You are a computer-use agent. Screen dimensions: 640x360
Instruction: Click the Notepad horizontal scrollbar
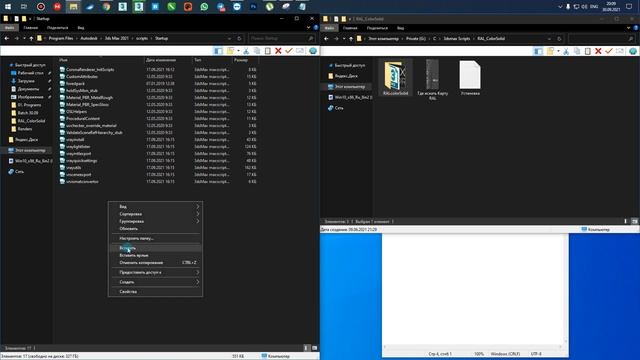(x=473, y=347)
